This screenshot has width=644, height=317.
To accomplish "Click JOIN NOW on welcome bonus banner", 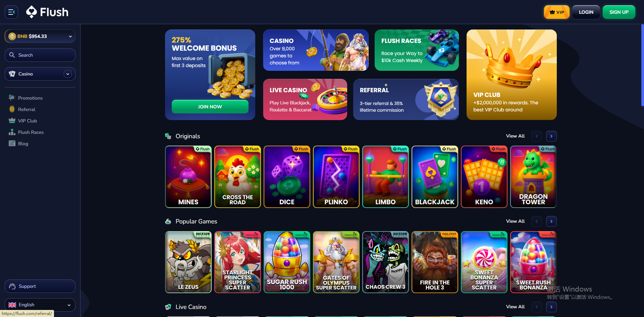I will tap(210, 107).
